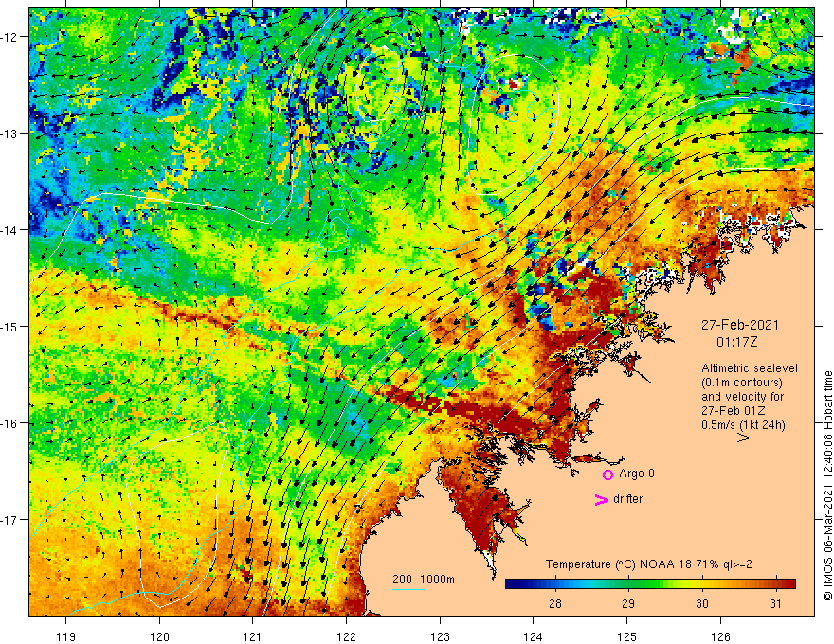Click the 'Altimetric sealevel' label
The height and width of the screenshot is (644, 834).
coord(750,368)
